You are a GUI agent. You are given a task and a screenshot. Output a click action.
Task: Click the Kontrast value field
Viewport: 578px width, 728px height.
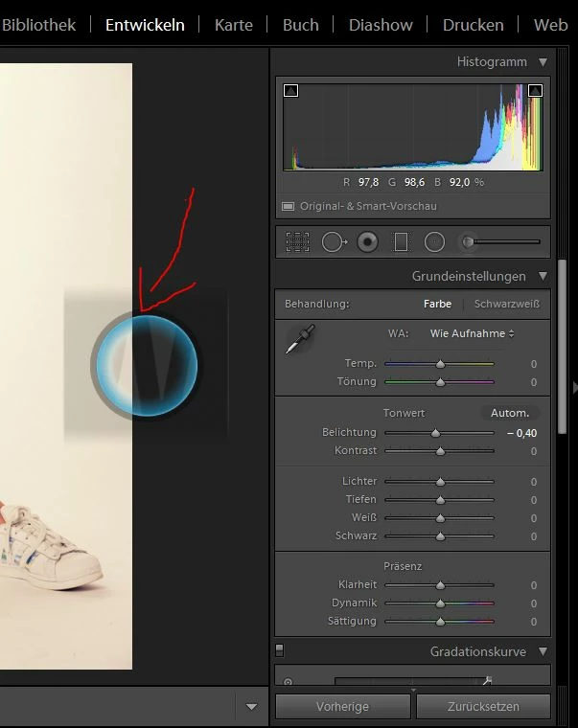(533, 451)
